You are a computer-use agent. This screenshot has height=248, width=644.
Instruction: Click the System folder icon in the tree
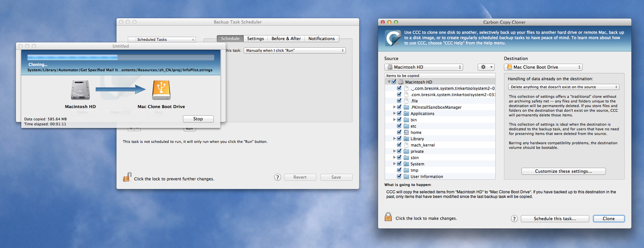tap(406, 164)
